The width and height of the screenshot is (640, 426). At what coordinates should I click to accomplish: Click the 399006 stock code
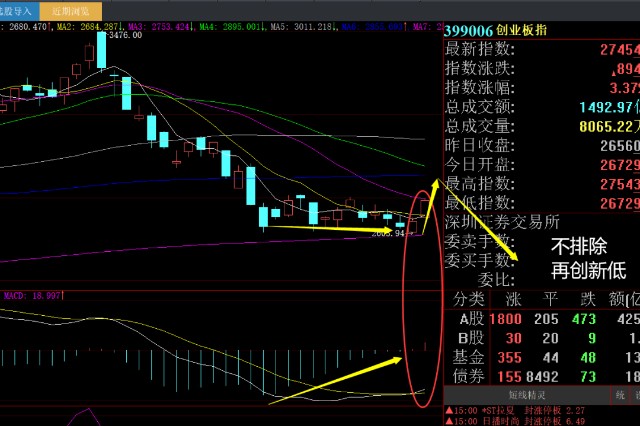[x=468, y=31]
